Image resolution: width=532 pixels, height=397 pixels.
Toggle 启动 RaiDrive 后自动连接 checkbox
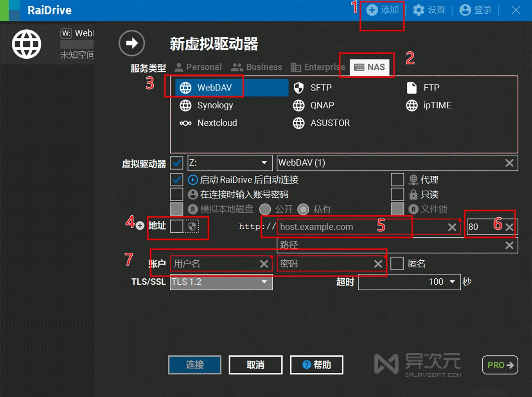177,180
